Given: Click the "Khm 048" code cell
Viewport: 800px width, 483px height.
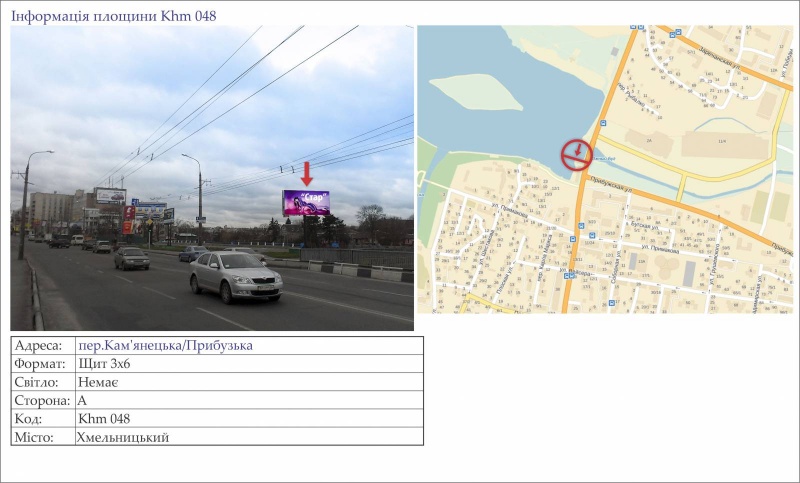Looking at the screenshot, I should pos(104,419).
